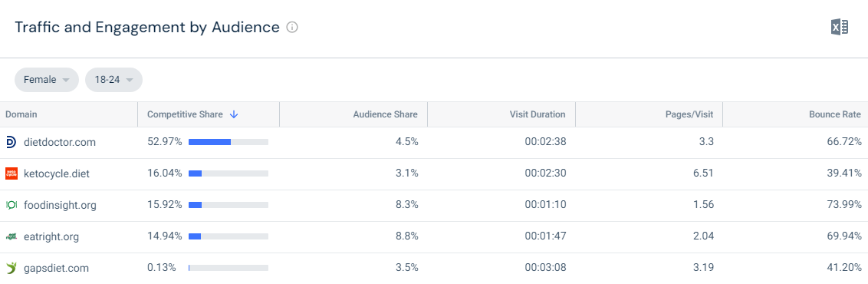868x284 pixels.
Task: Click ketocycle.diet competitive share bar
Action: click(228, 173)
